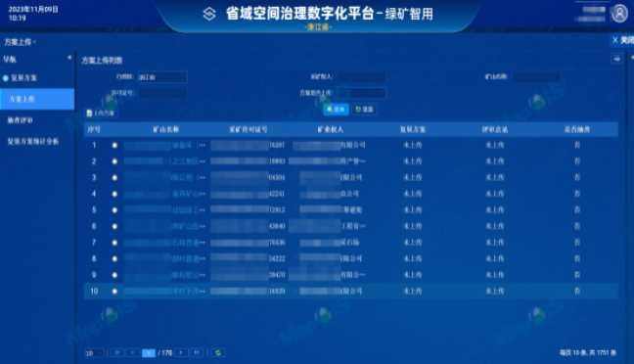Select the radio button for row 5

[x=114, y=210]
